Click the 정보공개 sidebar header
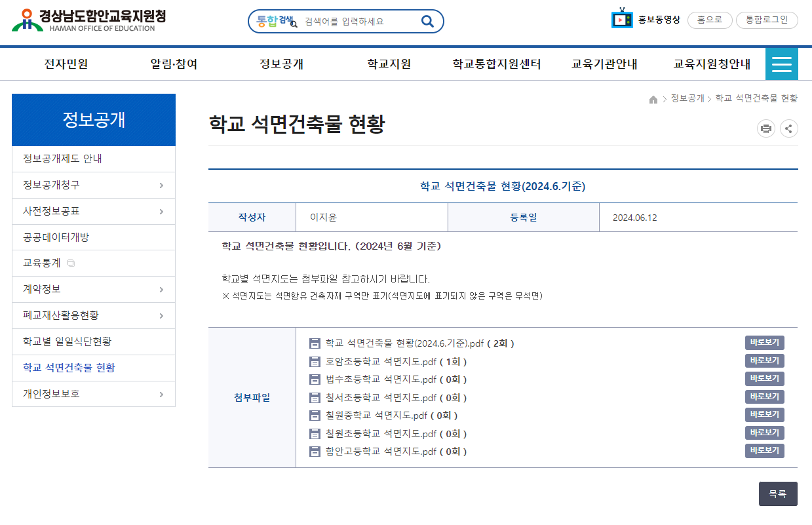Viewport: 812px width, 525px height. 94,120
